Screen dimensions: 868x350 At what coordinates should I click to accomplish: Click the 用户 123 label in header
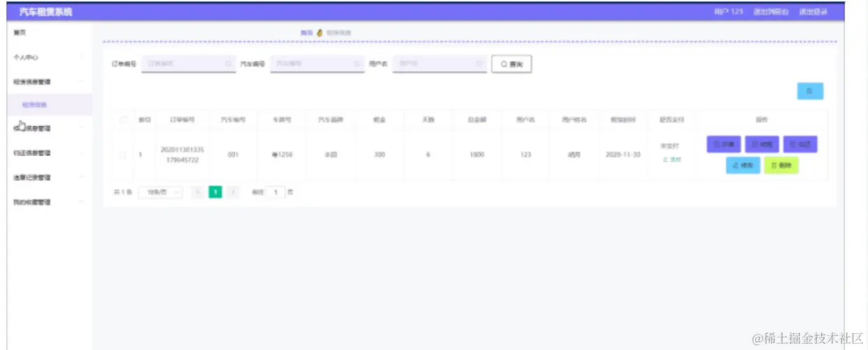click(x=728, y=12)
